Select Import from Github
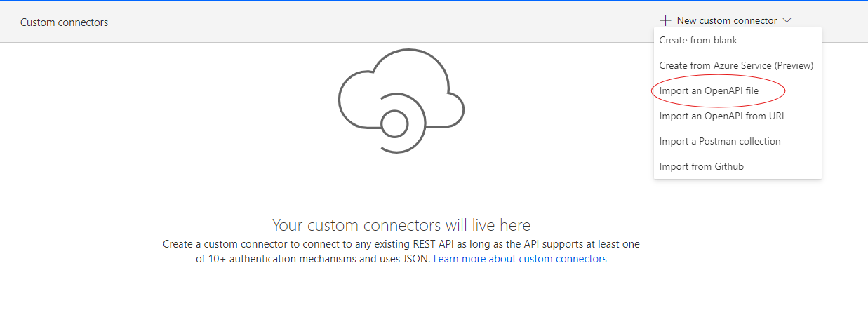The width and height of the screenshot is (868, 336). (737, 167)
